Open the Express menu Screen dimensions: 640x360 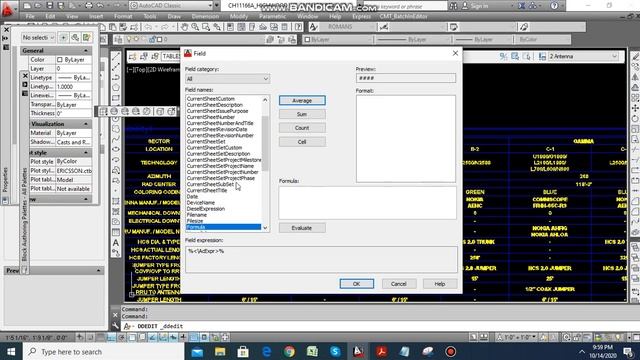tap(361, 16)
